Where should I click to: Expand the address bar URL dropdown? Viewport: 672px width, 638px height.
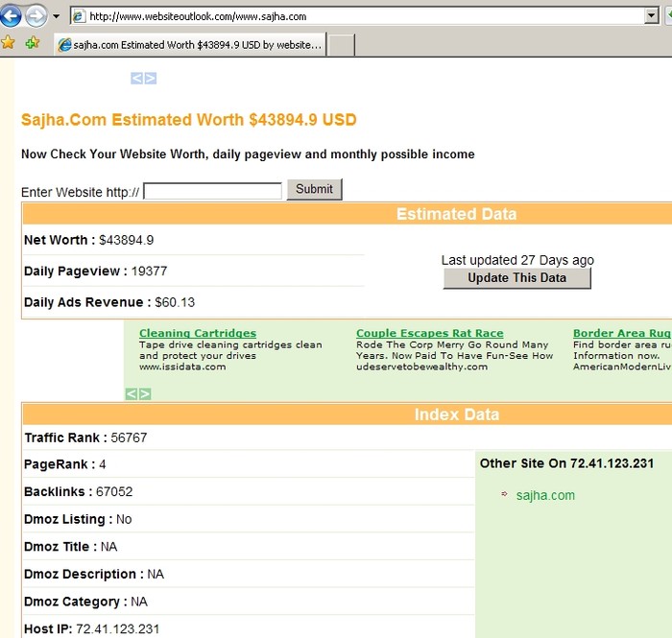(x=652, y=16)
